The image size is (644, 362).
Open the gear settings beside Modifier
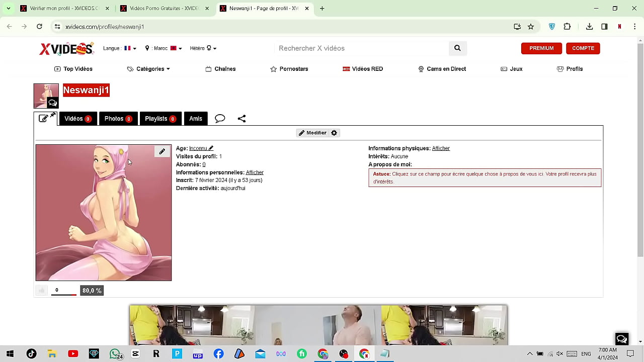(x=334, y=133)
